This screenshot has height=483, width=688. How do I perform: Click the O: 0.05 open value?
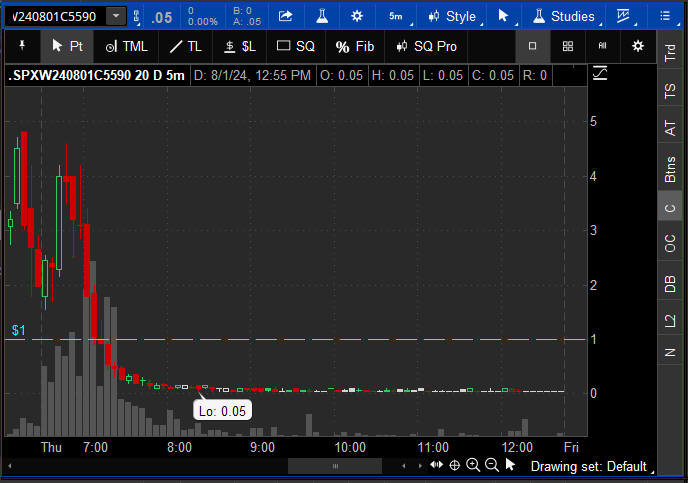pos(341,75)
